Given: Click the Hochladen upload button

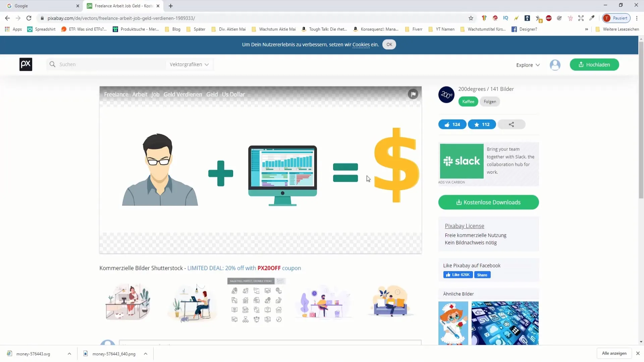Looking at the screenshot, I should 594,64.
